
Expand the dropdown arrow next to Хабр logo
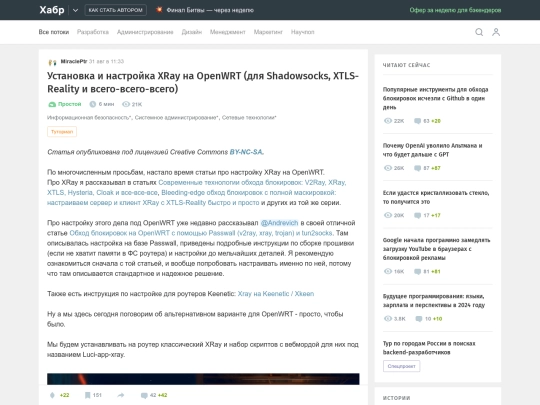click(x=75, y=10)
